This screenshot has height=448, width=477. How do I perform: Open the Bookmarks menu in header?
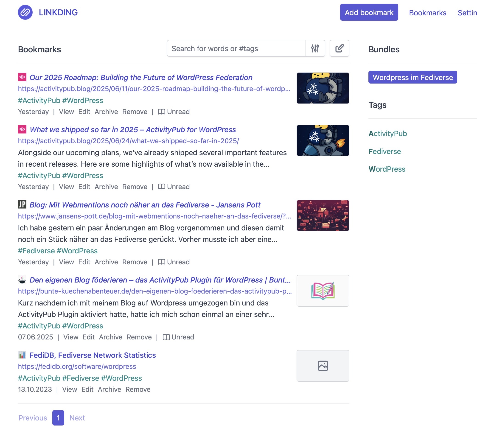[428, 13]
